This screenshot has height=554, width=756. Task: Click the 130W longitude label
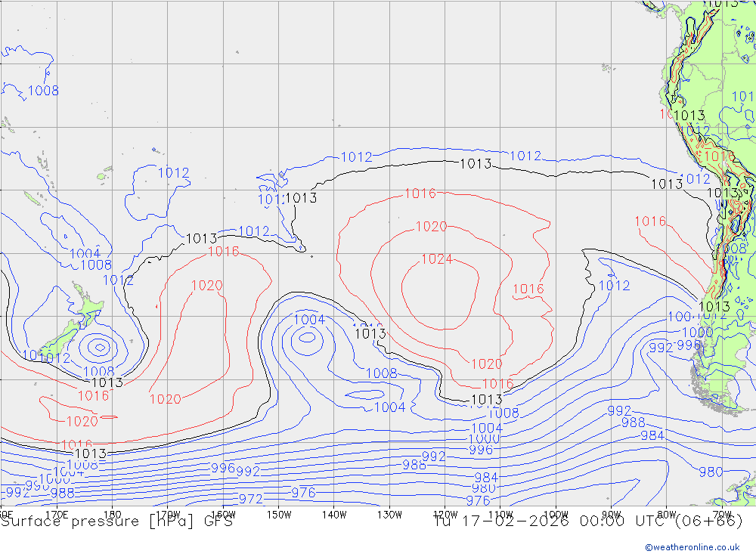click(389, 515)
